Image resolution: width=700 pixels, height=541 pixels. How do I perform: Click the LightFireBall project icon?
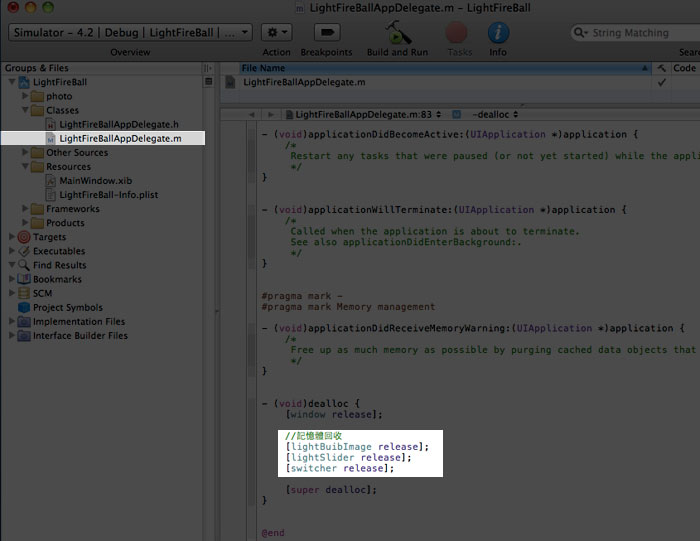[24, 82]
